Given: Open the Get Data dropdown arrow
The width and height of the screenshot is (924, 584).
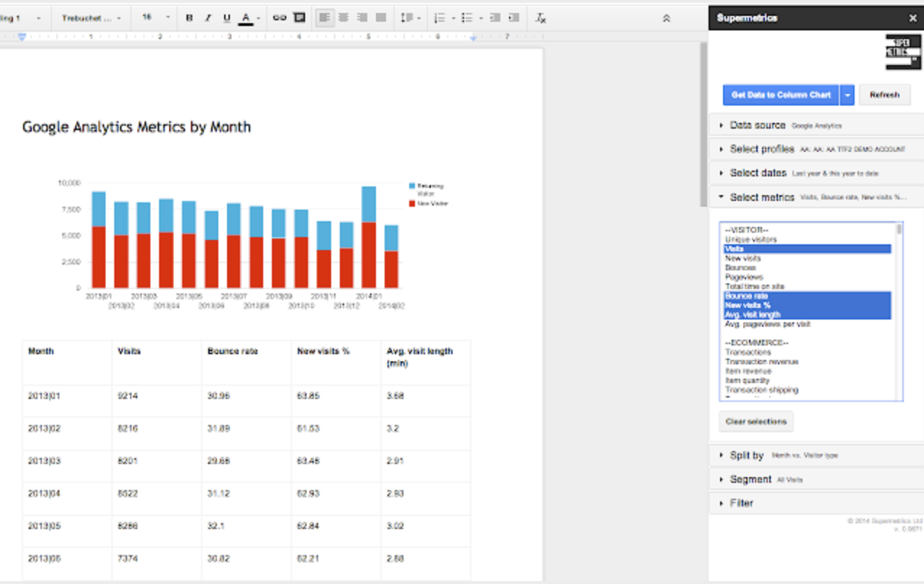Looking at the screenshot, I should 847,95.
